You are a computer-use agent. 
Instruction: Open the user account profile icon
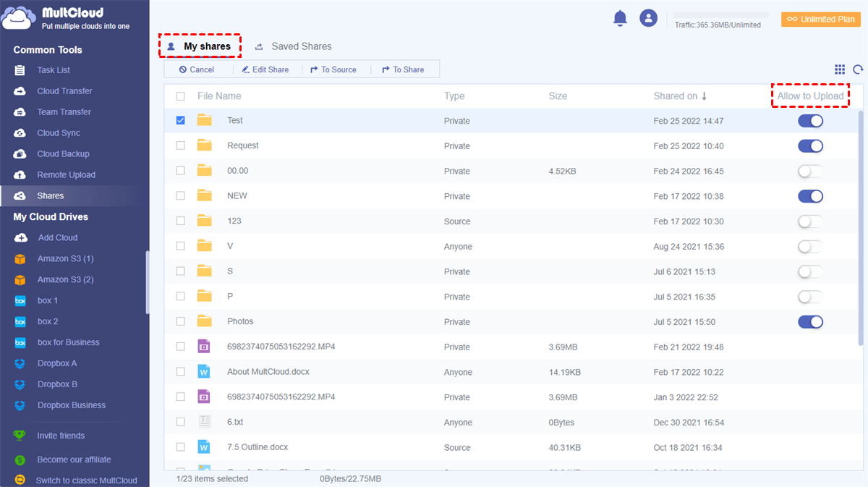[649, 19]
